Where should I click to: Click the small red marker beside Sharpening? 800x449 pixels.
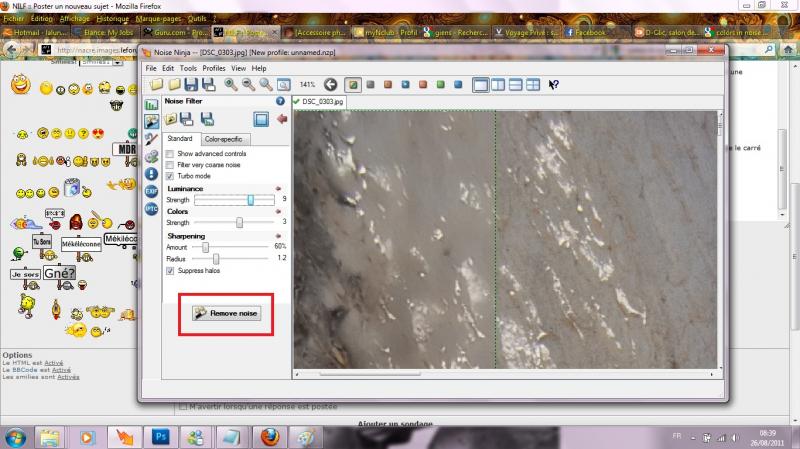(278, 236)
